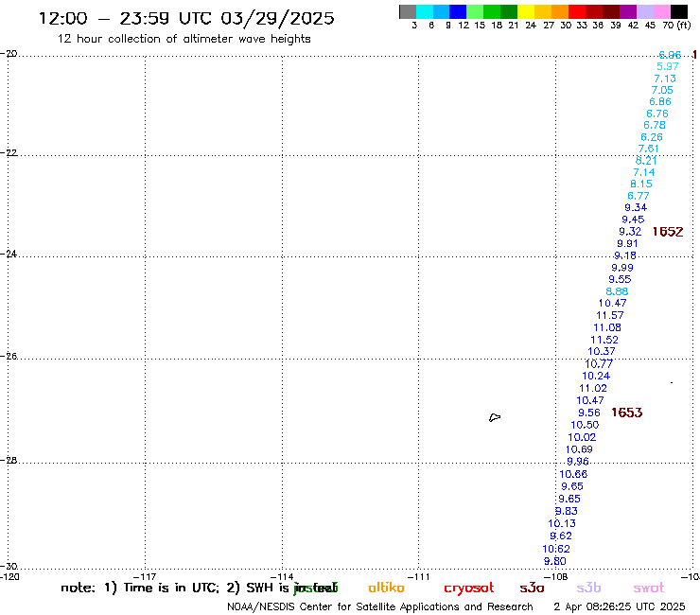Click the 7.61 wave height value
Screen dimensions: 700x615
pos(649,149)
